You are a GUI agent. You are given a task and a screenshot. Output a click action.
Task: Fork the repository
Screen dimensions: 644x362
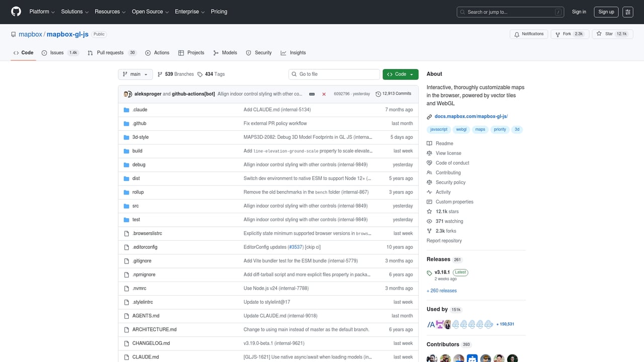570,34
